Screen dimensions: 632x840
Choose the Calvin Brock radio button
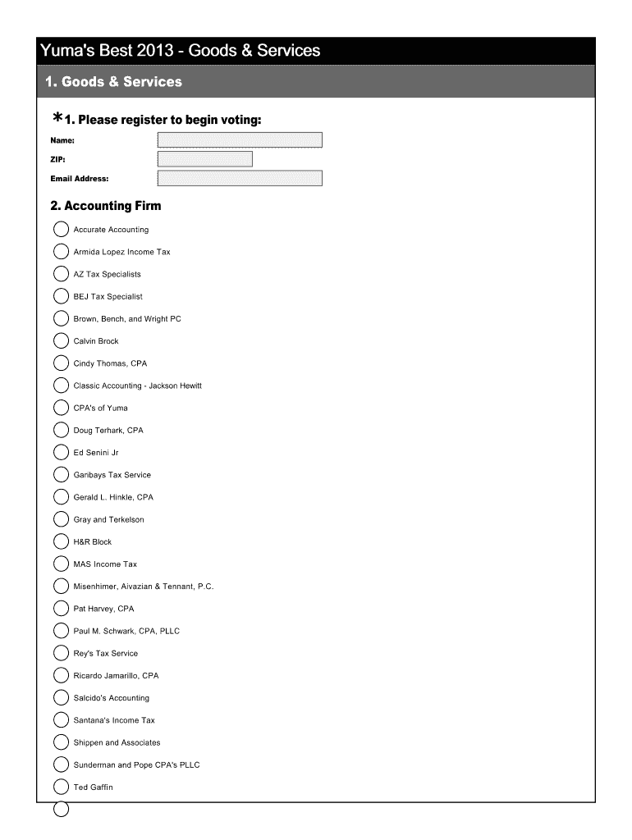click(62, 341)
